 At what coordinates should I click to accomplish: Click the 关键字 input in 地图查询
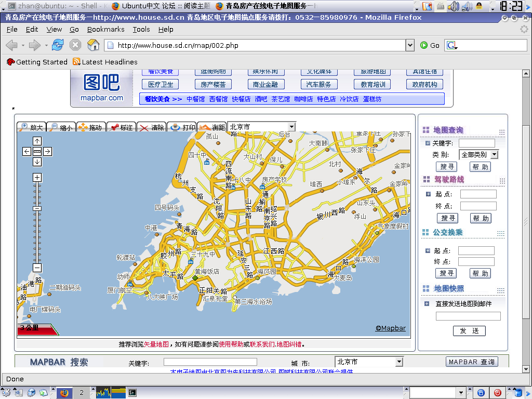pyautogui.click(x=477, y=143)
